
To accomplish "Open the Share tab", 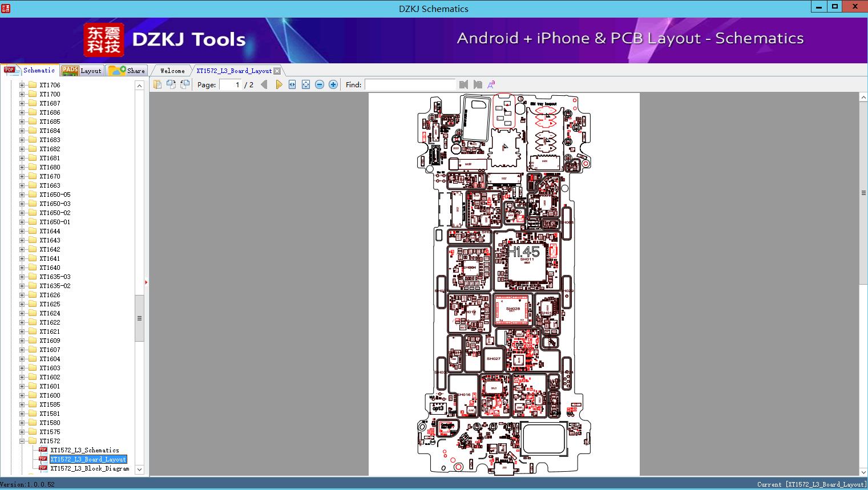I will pyautogui.click(x=128, y=71).
